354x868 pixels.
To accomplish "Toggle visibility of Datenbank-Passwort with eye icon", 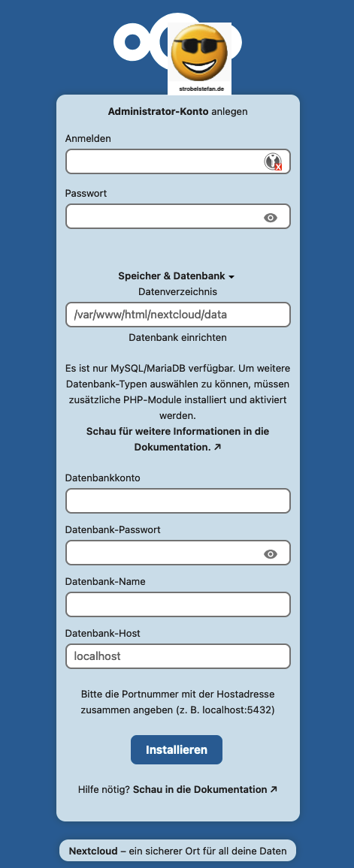I will 271,554.
